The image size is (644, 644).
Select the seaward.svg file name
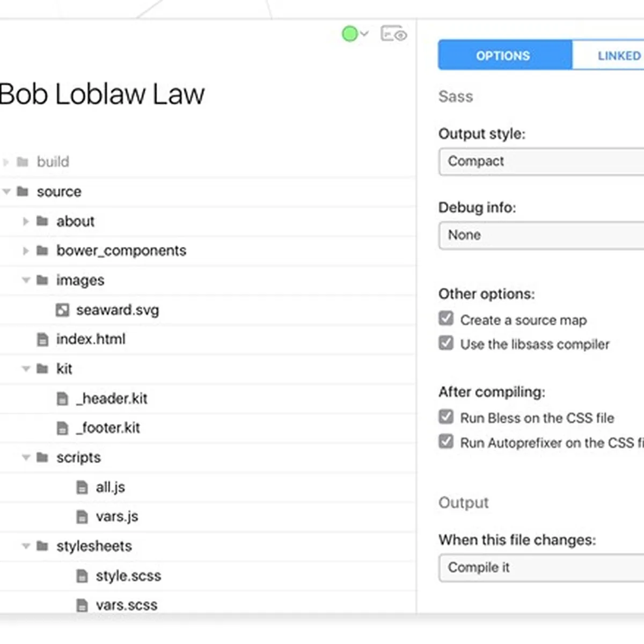tap(118, 310)
